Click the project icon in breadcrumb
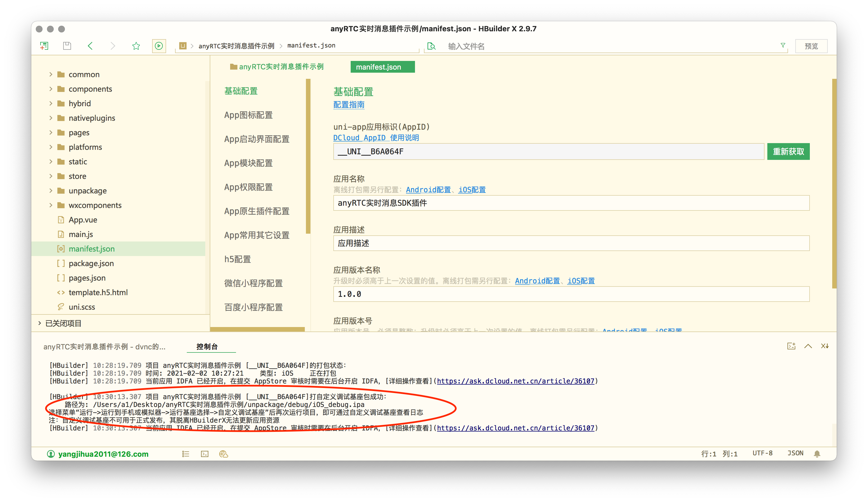Viewport: 868px width, 502px height. click(x=183, y=46)
